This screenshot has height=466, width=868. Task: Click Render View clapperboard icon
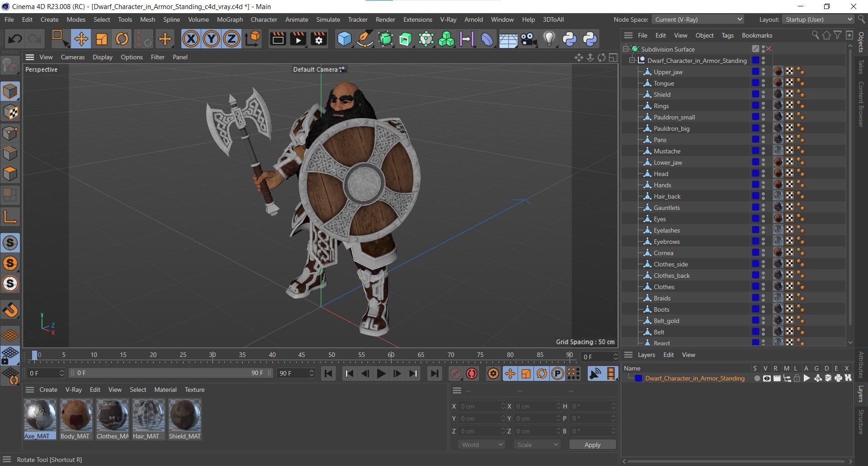tap(278, 39)
